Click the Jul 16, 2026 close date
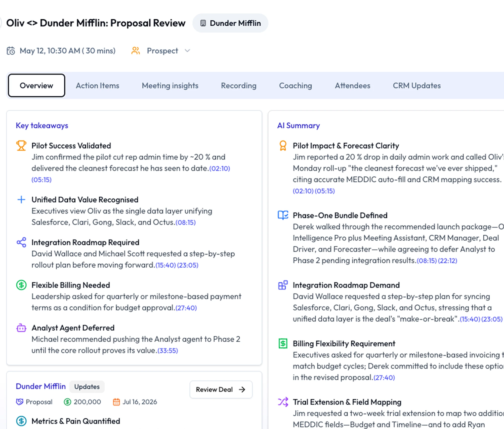 click(x=140, y=402)
